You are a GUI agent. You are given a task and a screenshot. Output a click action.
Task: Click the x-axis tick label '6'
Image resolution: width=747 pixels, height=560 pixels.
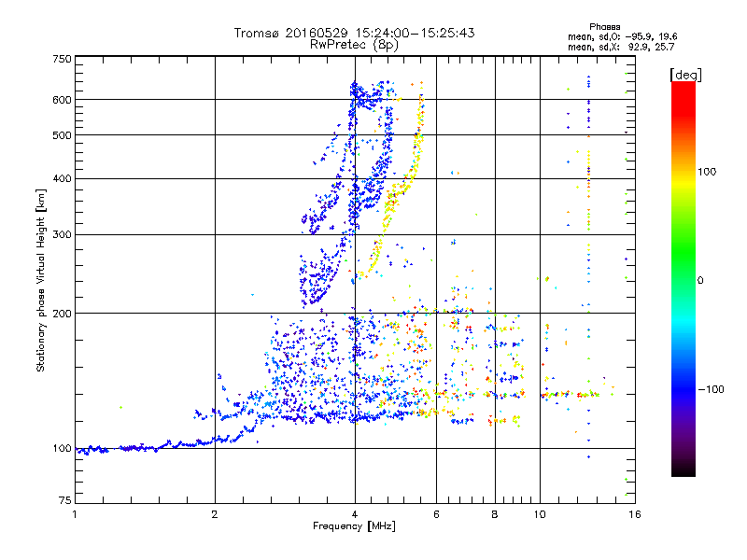(436, 514)
